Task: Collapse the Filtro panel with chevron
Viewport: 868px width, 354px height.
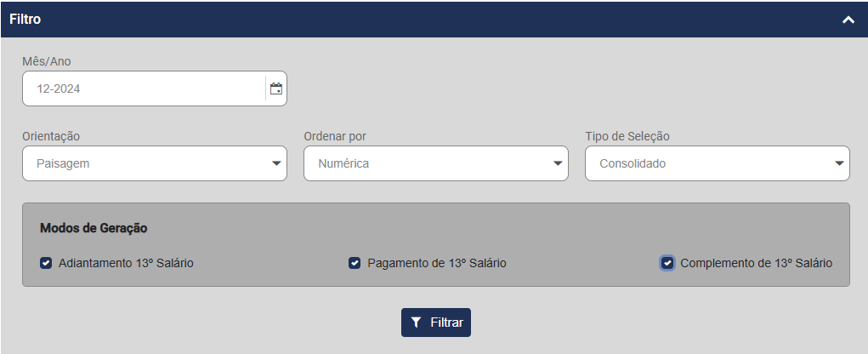Action: [848, 20]
